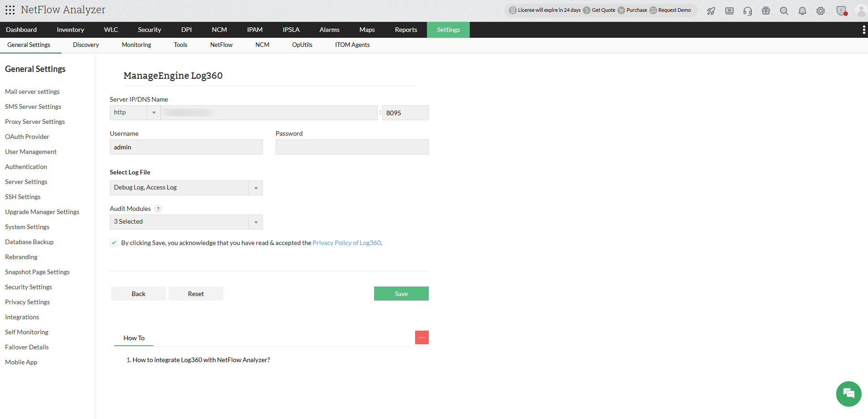Open Database Backup in sidebar
The height and width of the screenshot is (419, 868).
coord(29,242)
